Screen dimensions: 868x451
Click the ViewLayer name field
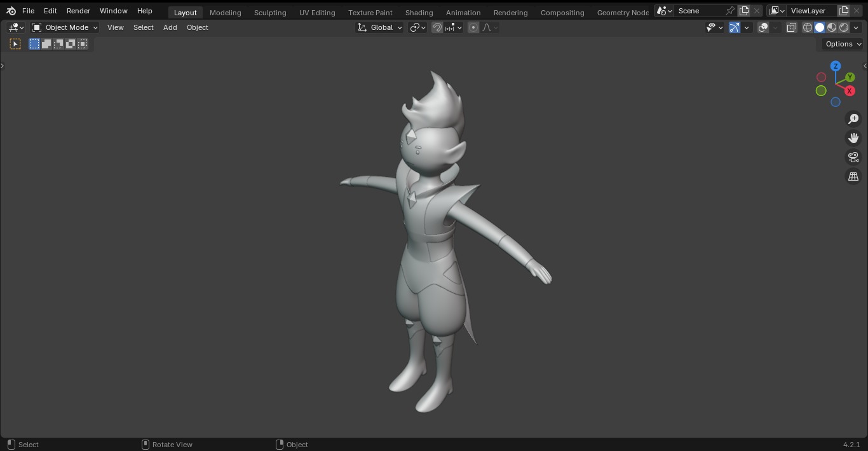click(811, 11)
